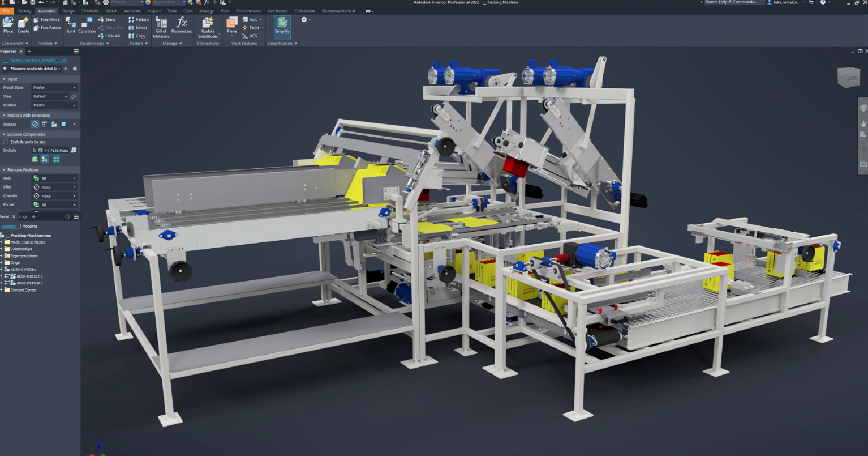
Task: Select the Constrain tool
Action: coord(87,26)
